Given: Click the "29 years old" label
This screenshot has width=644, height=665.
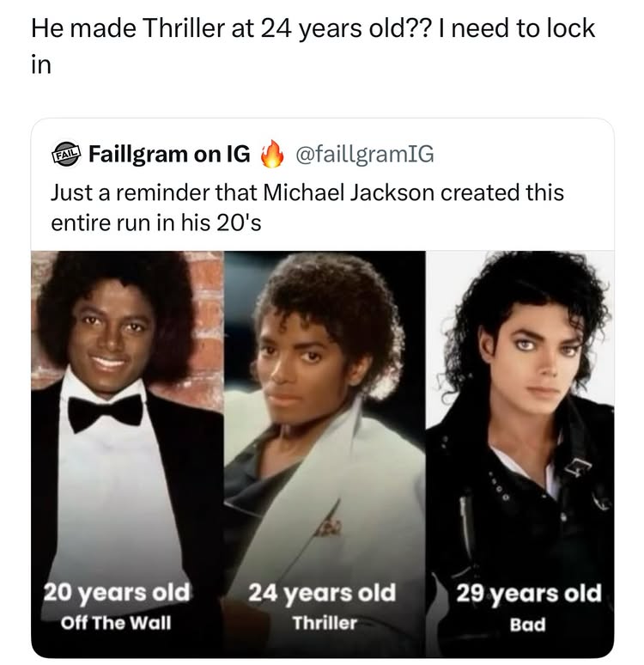Looking at the screenshot, I should click(527, 594).
